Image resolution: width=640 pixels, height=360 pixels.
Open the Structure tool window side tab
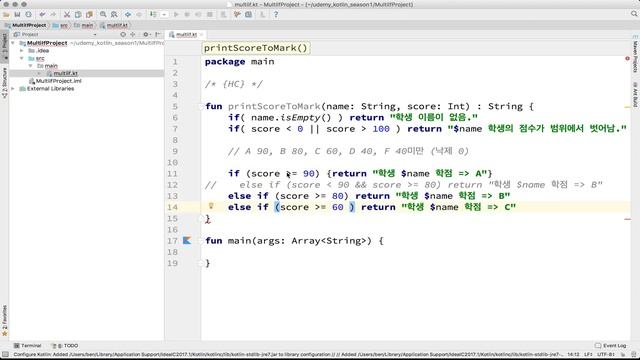click(x=4, y=82)
